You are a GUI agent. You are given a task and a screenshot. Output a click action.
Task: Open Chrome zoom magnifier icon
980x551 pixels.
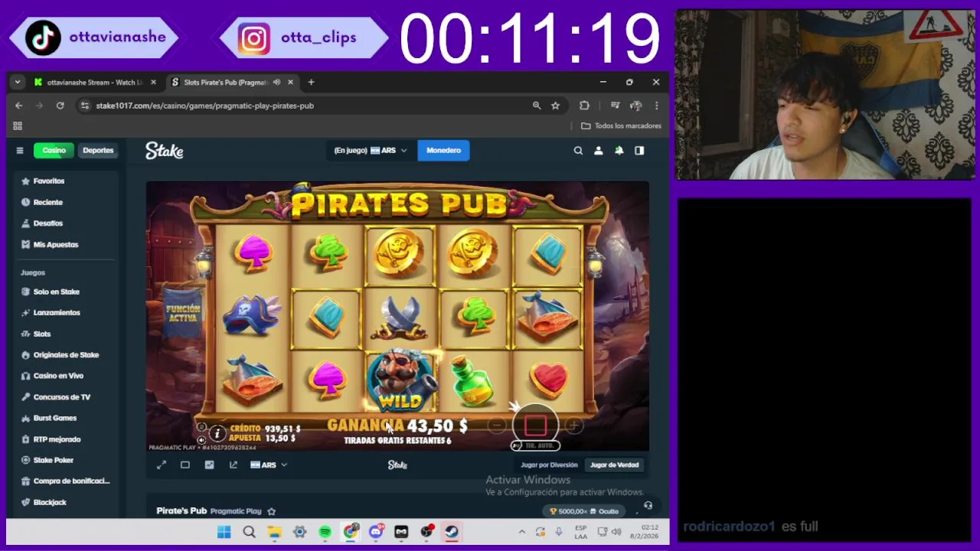(537, 106)
